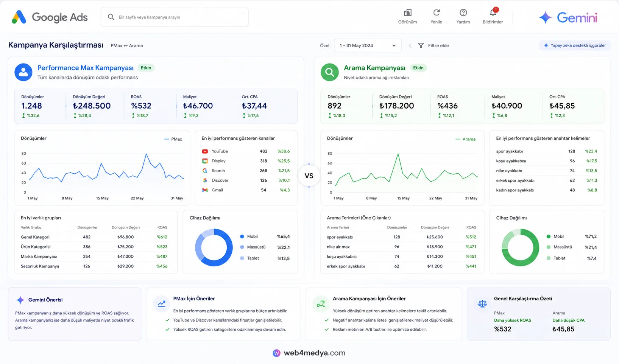Open the Arama Kampanyası title link

pyautogui.click(x=374, y=68)
